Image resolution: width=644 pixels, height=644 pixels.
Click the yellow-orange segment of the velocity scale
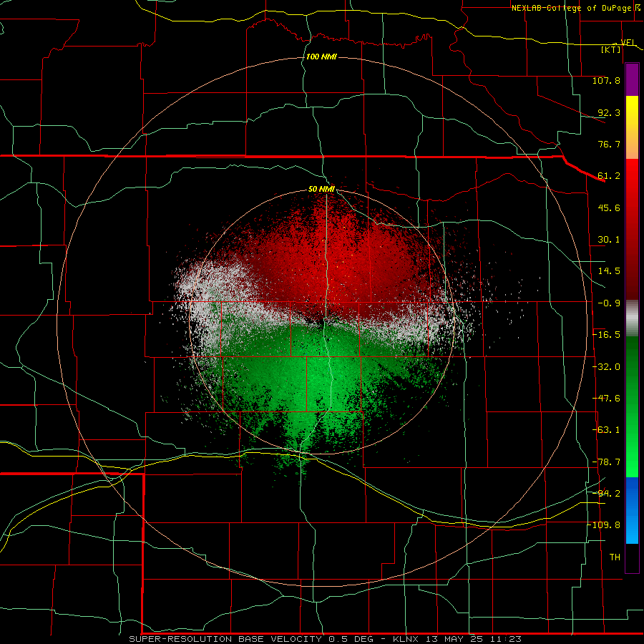[632, 127]
